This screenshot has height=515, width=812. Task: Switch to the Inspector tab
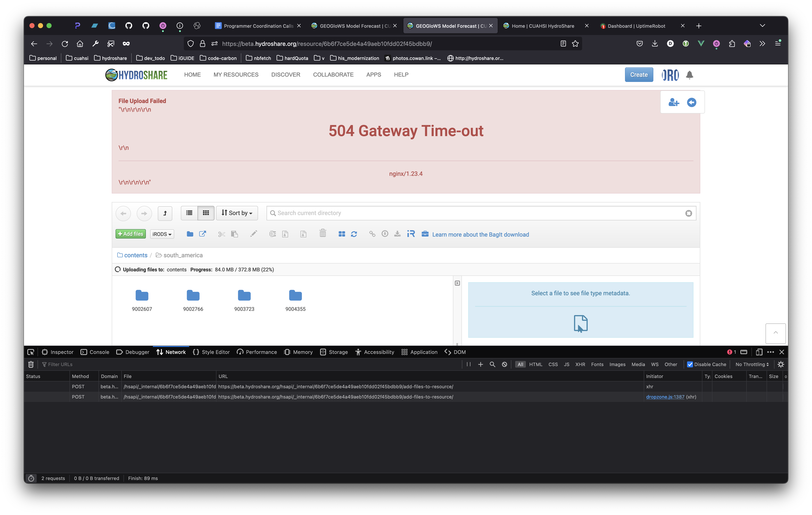pyautogui.click(x=58, y=352)
